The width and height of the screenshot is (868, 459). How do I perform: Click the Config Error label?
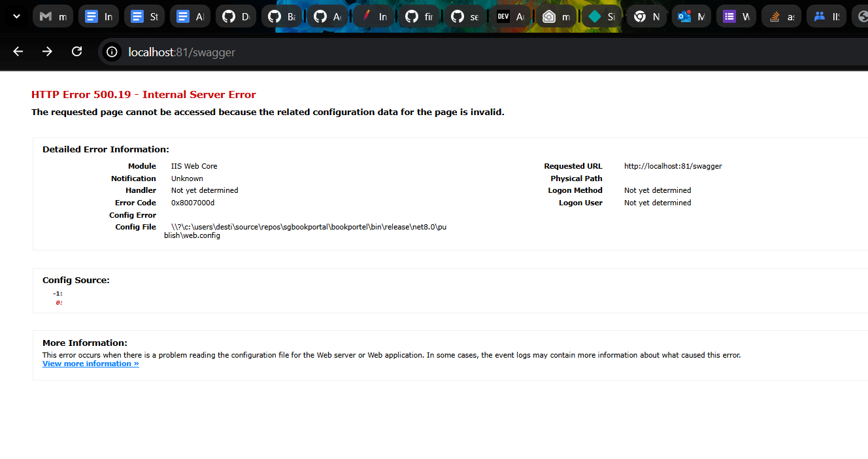(x=133, y=215)
